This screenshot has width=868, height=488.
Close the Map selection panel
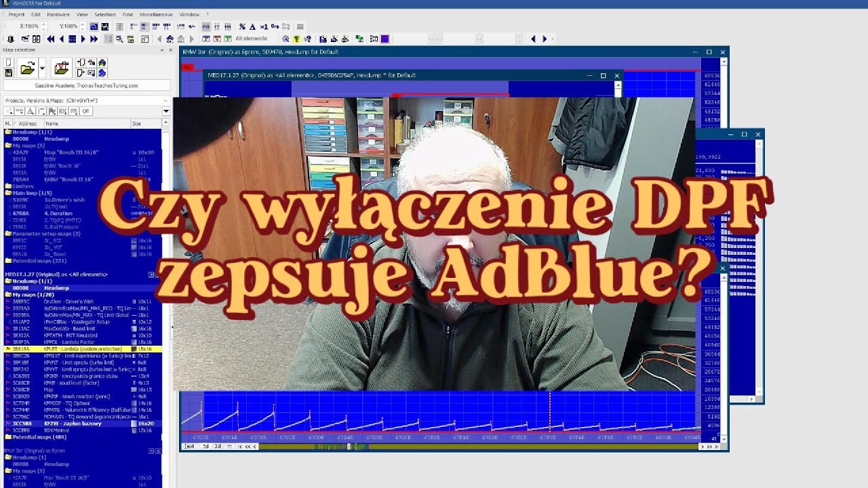pos(170,50)
